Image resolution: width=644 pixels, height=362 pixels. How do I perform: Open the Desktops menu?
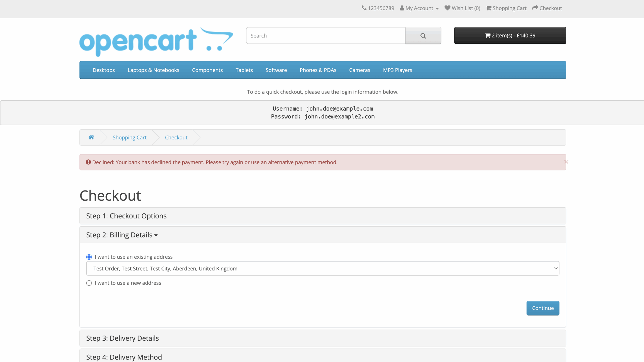click(x=104, y=70)
